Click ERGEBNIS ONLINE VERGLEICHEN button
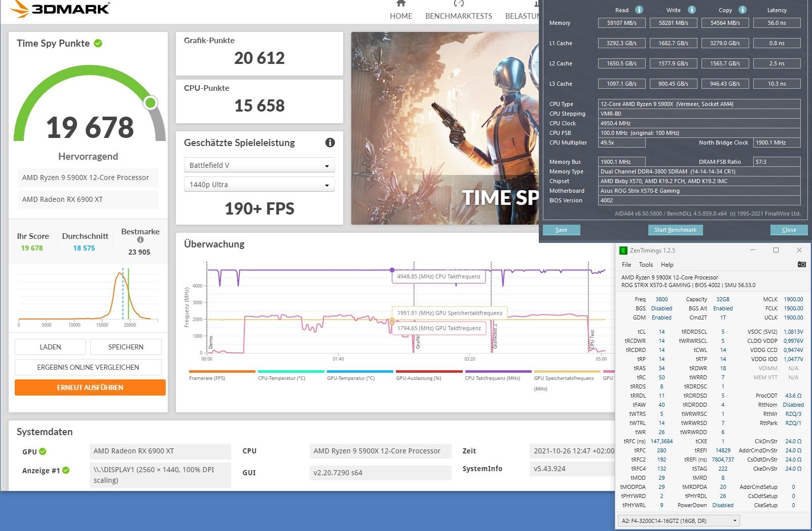812x531 pixels. point(88,367)
